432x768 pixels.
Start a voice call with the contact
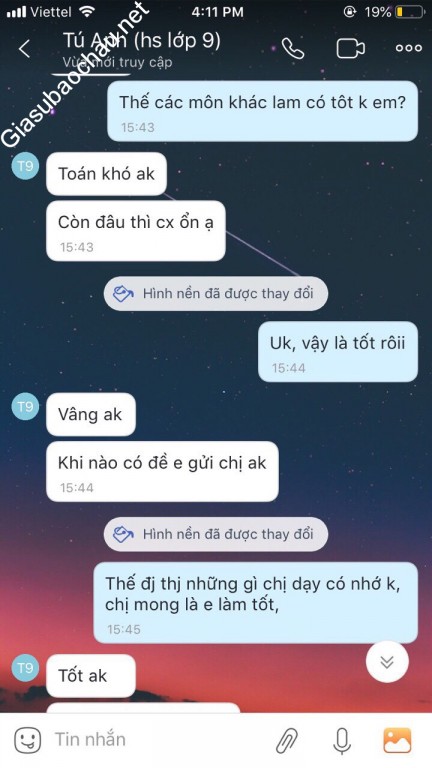pyautogui.click(x=293, y=48)
